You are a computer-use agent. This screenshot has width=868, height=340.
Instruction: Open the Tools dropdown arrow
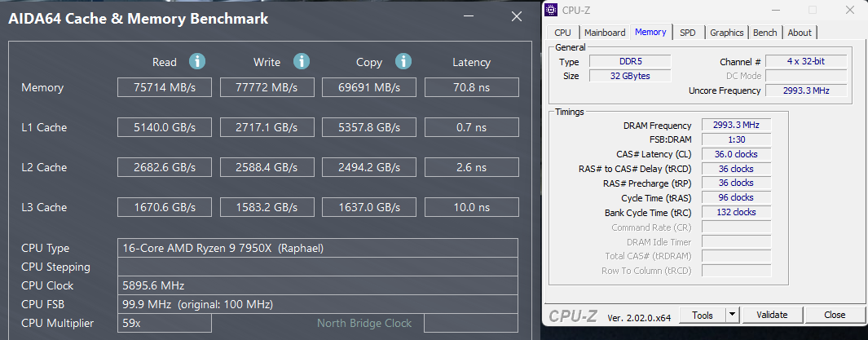click(x=732, y=315)
